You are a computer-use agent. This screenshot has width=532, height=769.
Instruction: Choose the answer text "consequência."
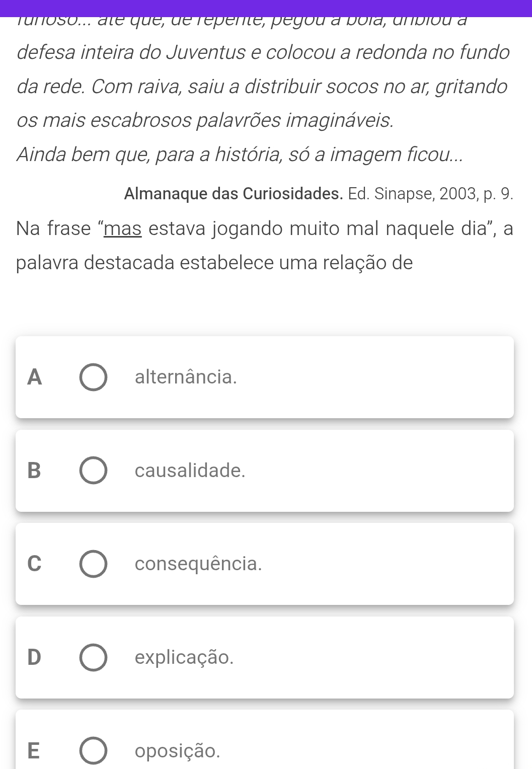pos(198,564)
